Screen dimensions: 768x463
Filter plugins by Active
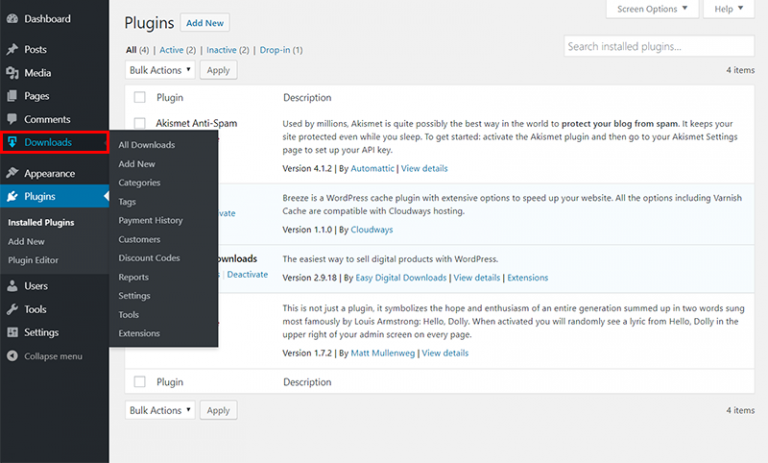tap(171, 50)
